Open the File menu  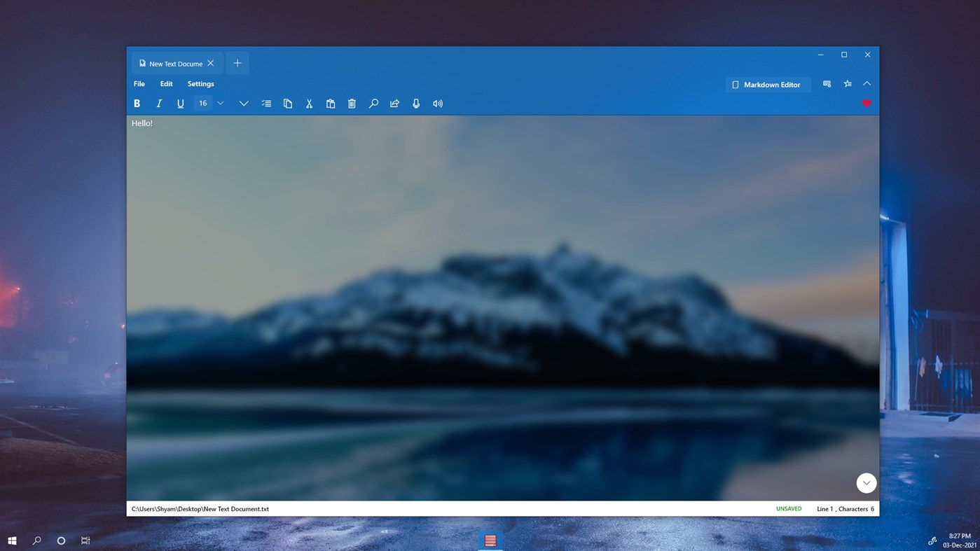[x=139, y=83]
